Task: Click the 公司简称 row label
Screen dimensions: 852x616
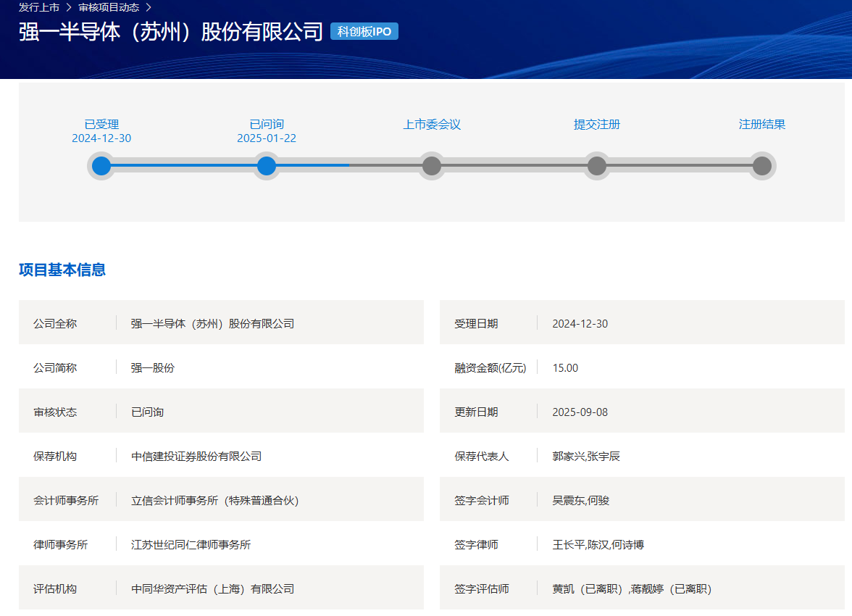Action: 55,367
